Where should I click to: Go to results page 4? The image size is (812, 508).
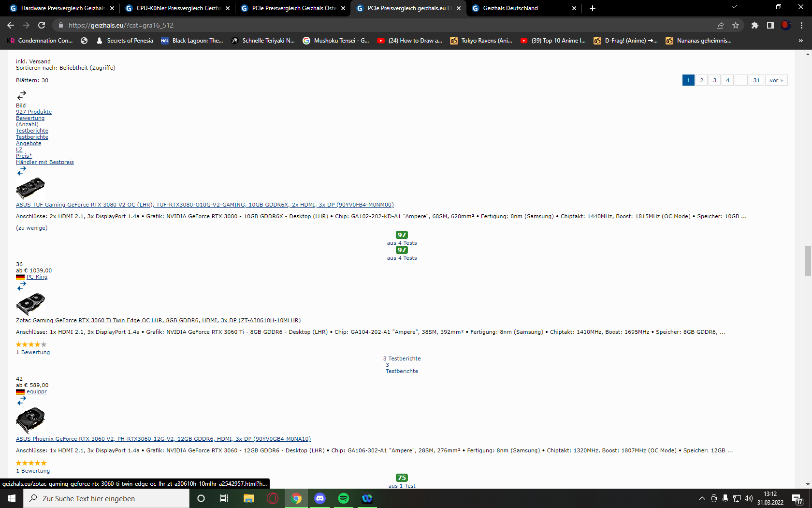(x=727, y=80)
